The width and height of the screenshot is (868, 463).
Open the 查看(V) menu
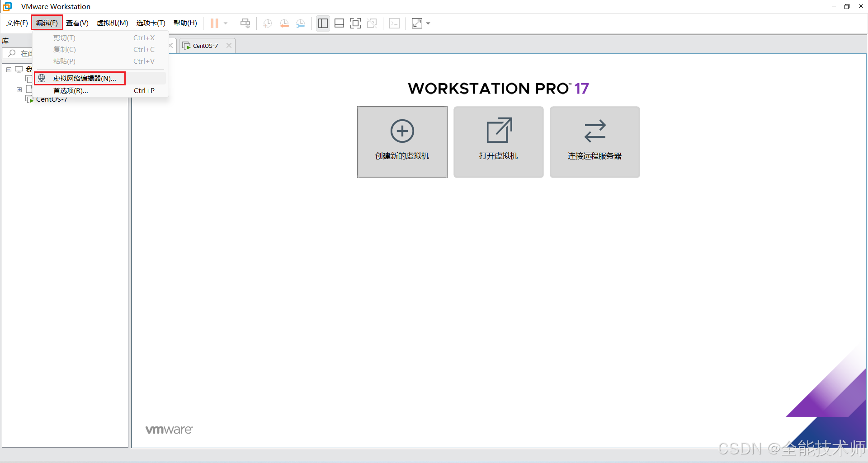pyautogui.click(x=77, y=23)
